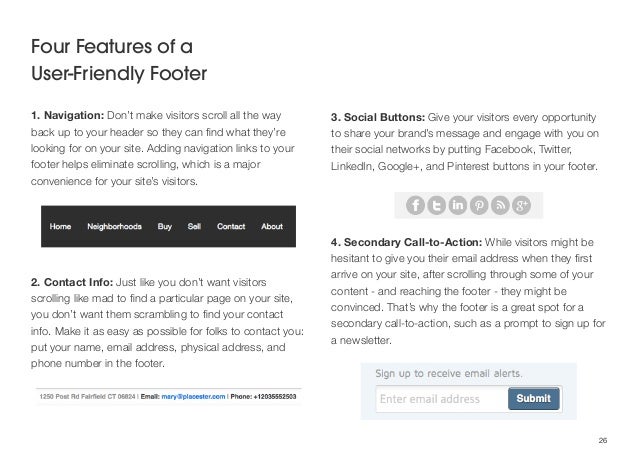
Task: Click the Google+ social icon
Action: (522, 205)
